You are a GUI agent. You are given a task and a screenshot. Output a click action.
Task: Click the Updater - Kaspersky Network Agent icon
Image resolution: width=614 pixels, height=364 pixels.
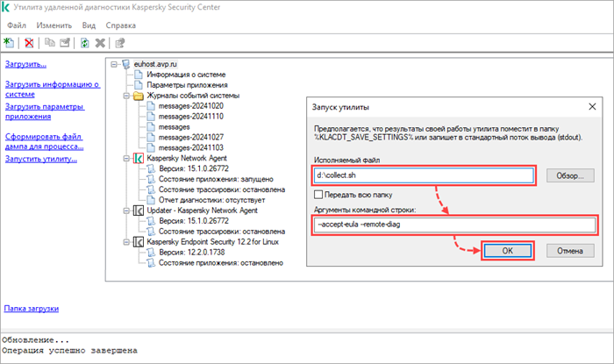click(139, 211)
